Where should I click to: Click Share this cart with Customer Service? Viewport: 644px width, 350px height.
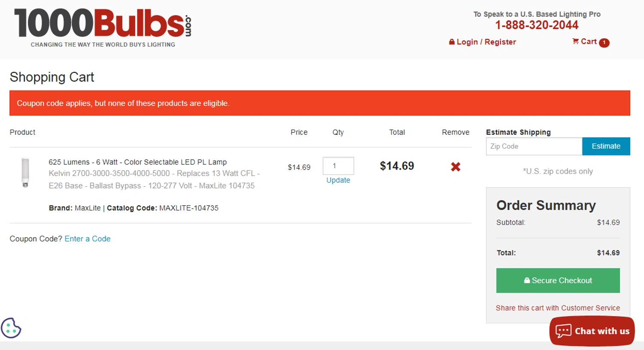click(558, 308)
